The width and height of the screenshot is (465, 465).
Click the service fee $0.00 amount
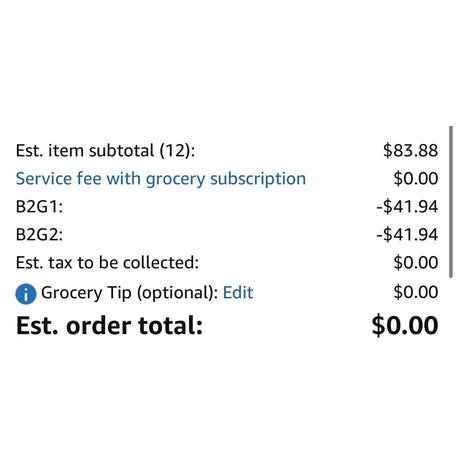click(x=416, y=178)
